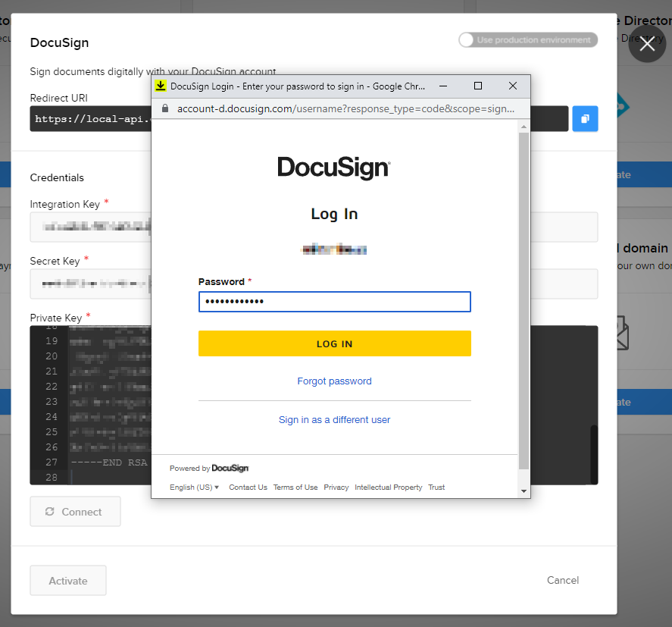Click the scrollbar down arrow in the popup
Viewport: 672px width, 627px height.
(x=523, y=491)
